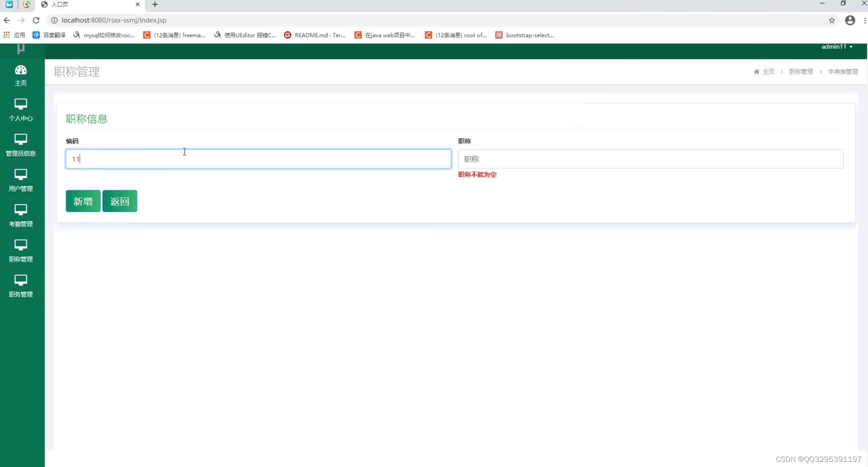Reload the page with the refresh icon
Viewport: 868px width, 467px height.
[36, 20]
